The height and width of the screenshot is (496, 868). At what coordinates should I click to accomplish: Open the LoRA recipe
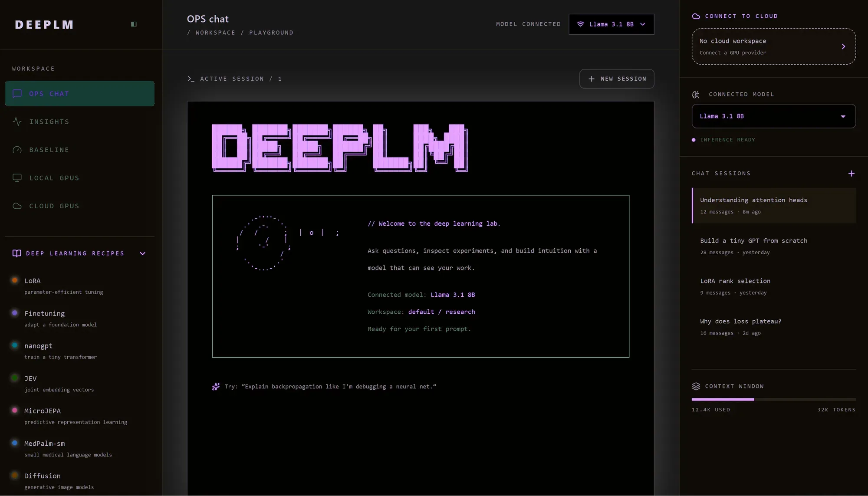coord(79,286)
